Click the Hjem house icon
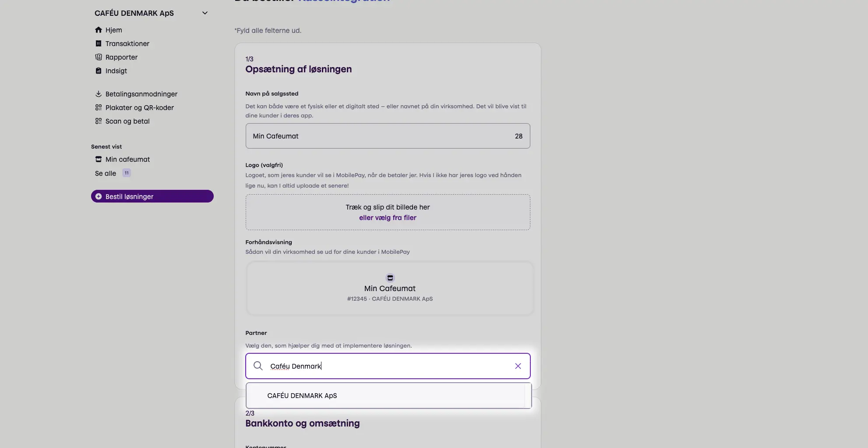The image size is (868, 448). 99,30
